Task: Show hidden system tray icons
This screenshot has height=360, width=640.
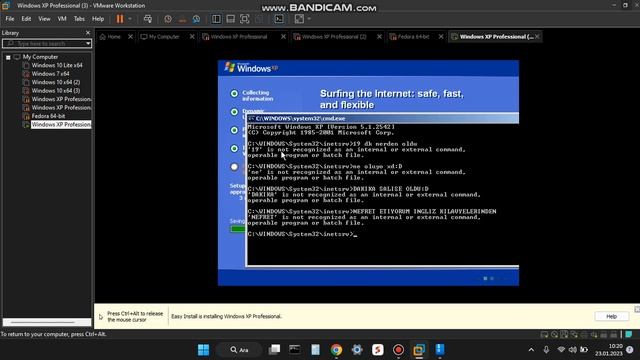Action: (x=531, y=350)
